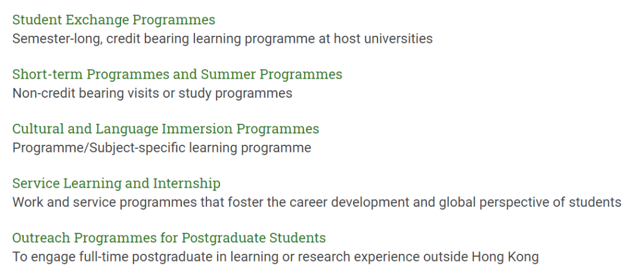This screenshot has height=280, width=644.
Task: Click the Non-credit bearing visits description text
Action: (x=152, y=93)
